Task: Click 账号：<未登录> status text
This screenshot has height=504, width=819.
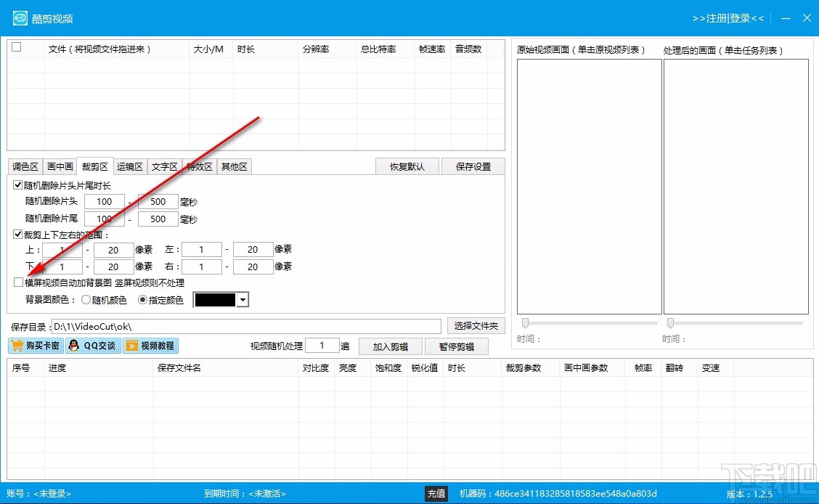Action: [38, 494]
